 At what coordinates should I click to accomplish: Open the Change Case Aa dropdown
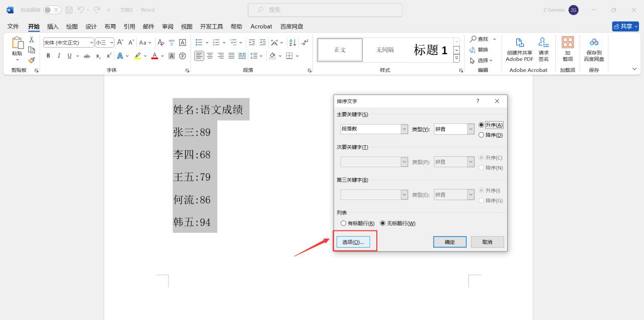145,43
